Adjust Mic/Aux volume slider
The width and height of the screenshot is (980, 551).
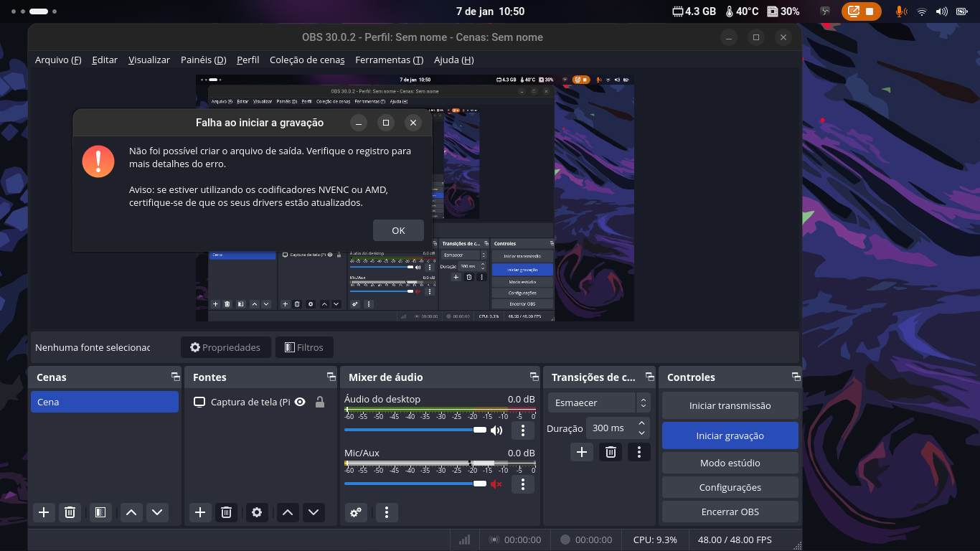click(415, 484)
